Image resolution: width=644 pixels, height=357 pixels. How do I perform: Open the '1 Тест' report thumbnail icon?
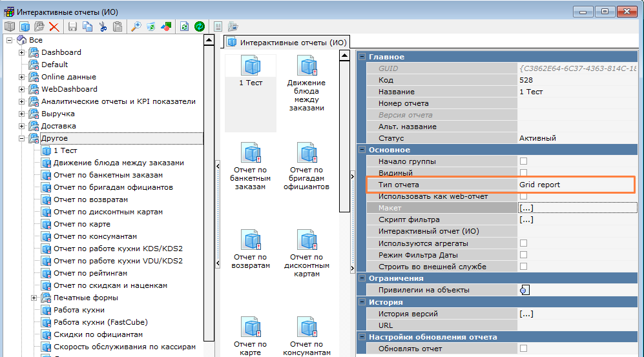point(251,66)
